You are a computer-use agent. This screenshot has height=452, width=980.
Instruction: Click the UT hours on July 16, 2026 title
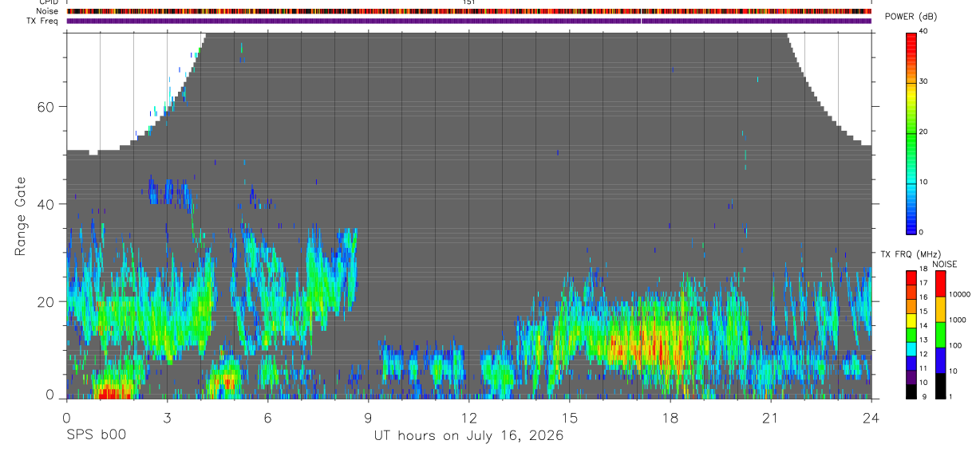coord(469,435)
